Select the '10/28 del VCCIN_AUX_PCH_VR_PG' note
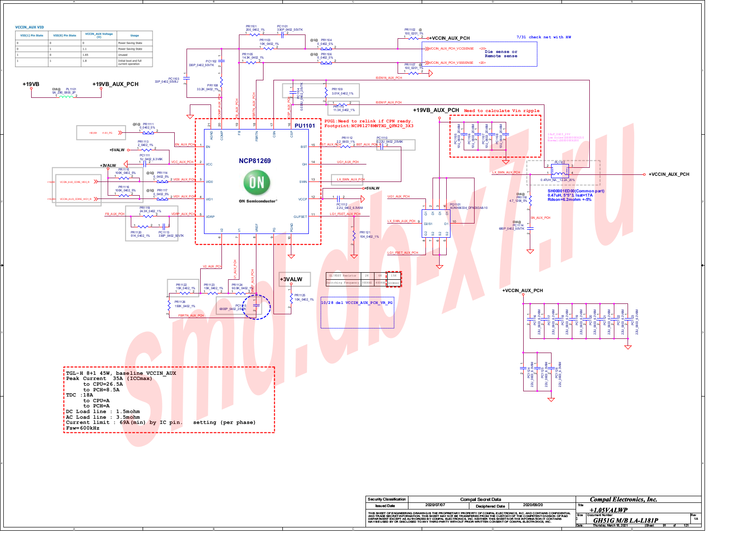756x535 pixels. [357, 303]
